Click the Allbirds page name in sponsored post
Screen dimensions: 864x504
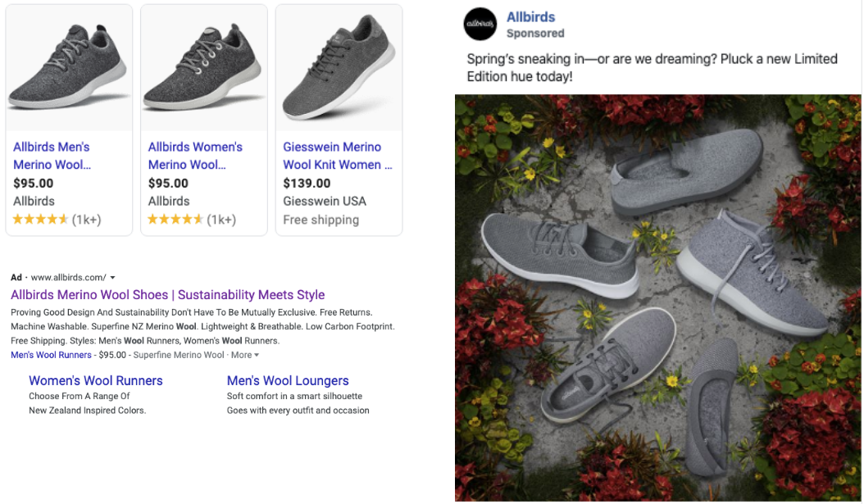[x=530, y=17]
